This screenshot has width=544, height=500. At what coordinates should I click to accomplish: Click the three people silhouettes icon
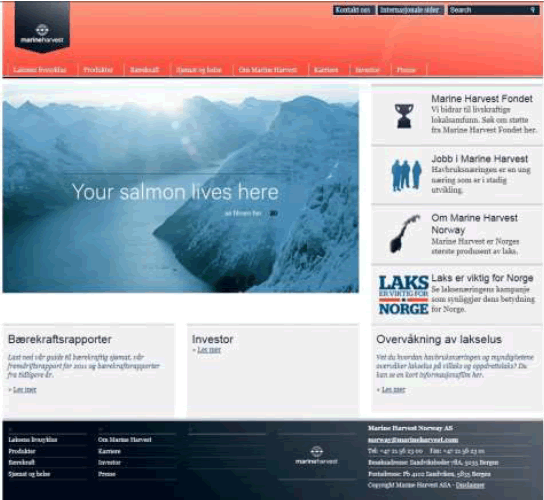pos(406,175)
